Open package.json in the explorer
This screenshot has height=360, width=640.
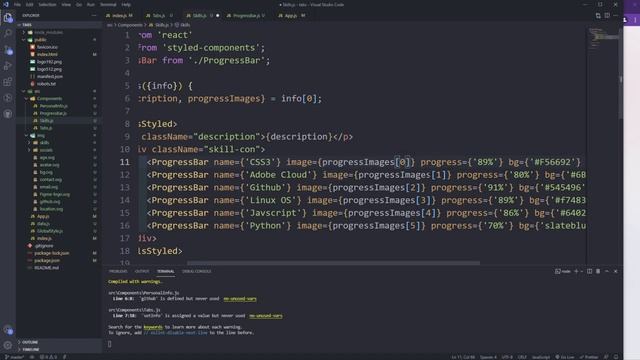click(47, 260)
